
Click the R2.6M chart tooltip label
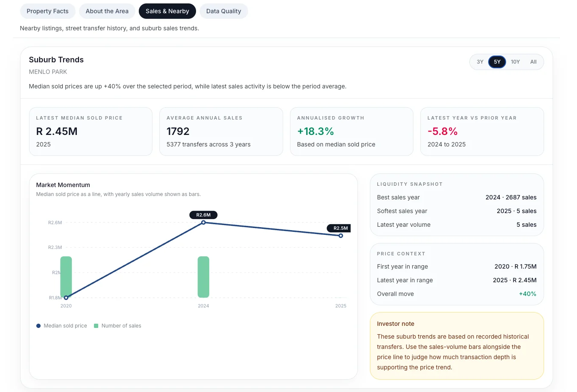203,215
